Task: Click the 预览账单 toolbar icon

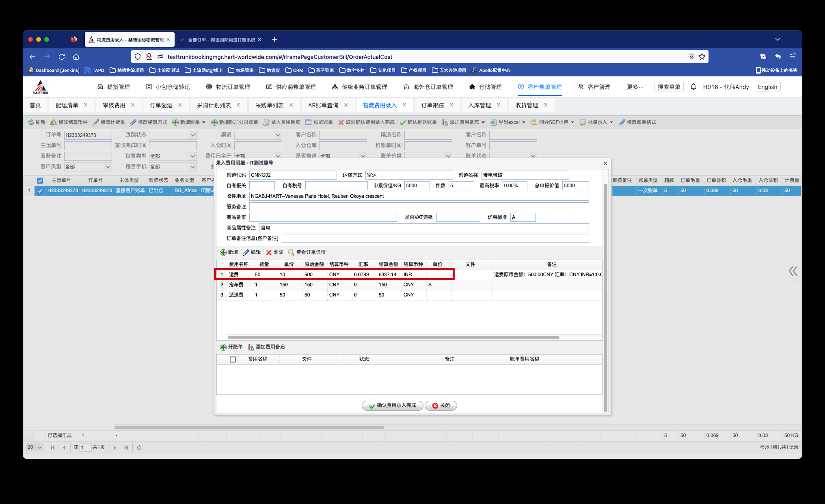Action: pos(308,122)
